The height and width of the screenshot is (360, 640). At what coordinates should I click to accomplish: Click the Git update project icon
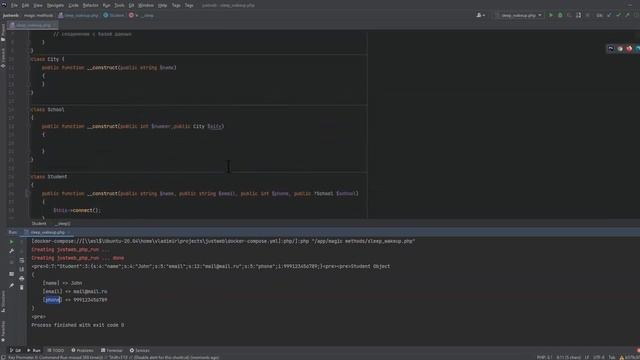tap(609, 16)
